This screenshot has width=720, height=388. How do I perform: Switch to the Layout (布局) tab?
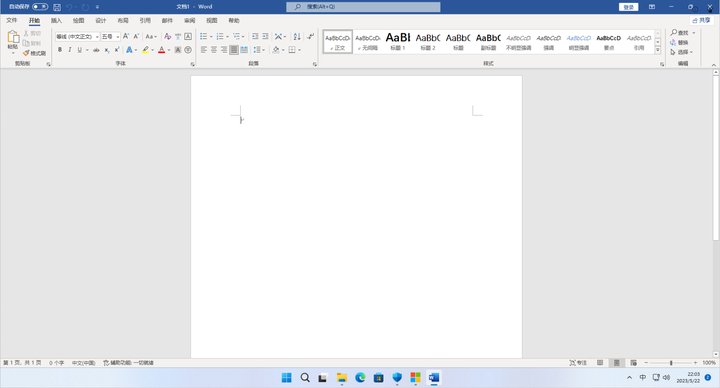coord(123,20)
